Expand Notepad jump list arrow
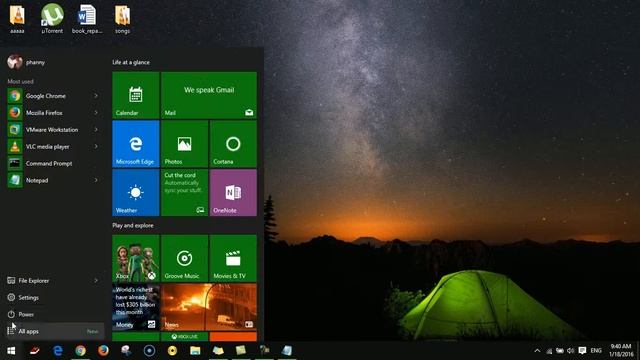This screenshot has width=640, height=360. pyautogui.click(x=96, y=180)
